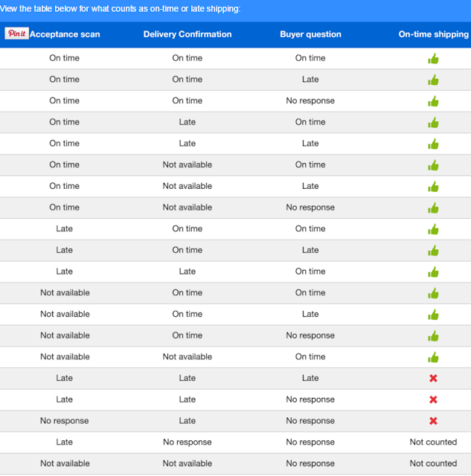Click the 'View the table below' intro sentence
Screen dimensions: 471x476
click(121, 8)
